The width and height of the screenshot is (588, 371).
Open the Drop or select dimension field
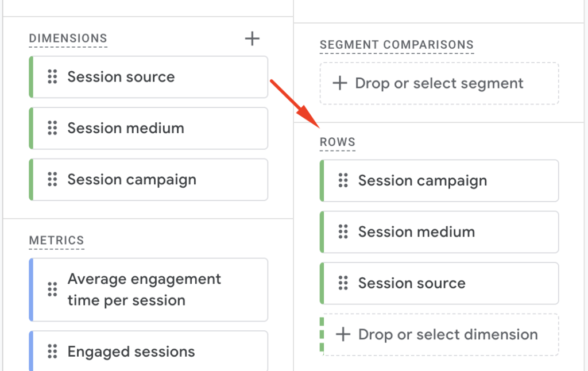tap(447, 334)
